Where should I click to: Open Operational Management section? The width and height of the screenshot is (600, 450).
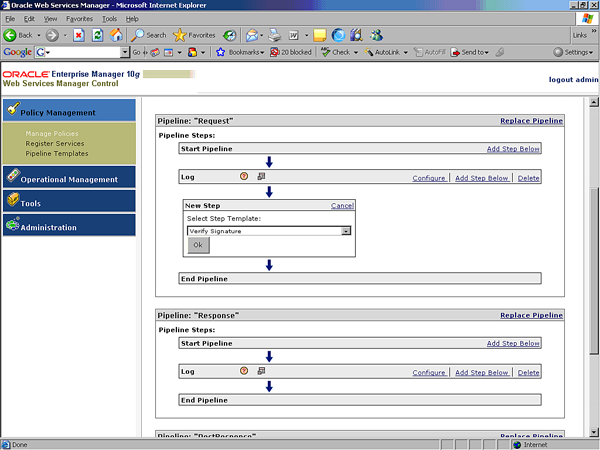click(69, 177)
